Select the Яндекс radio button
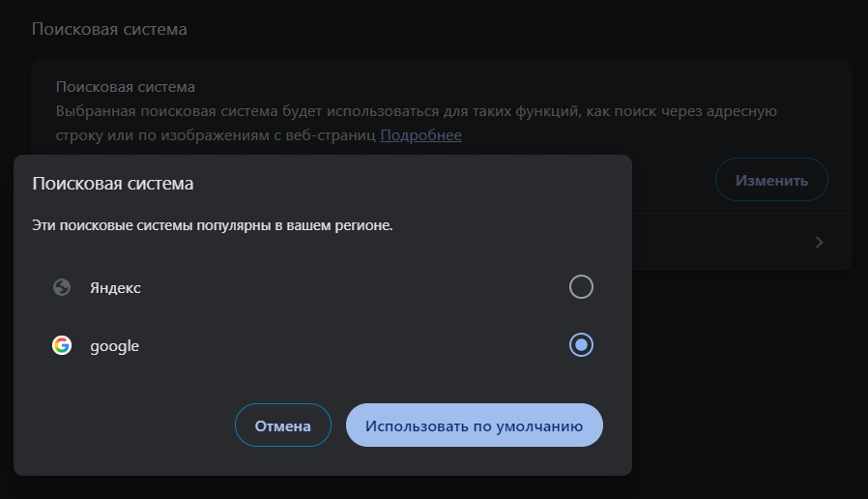The width and height of the screenshot is (868, 499). tap(581, 287)
